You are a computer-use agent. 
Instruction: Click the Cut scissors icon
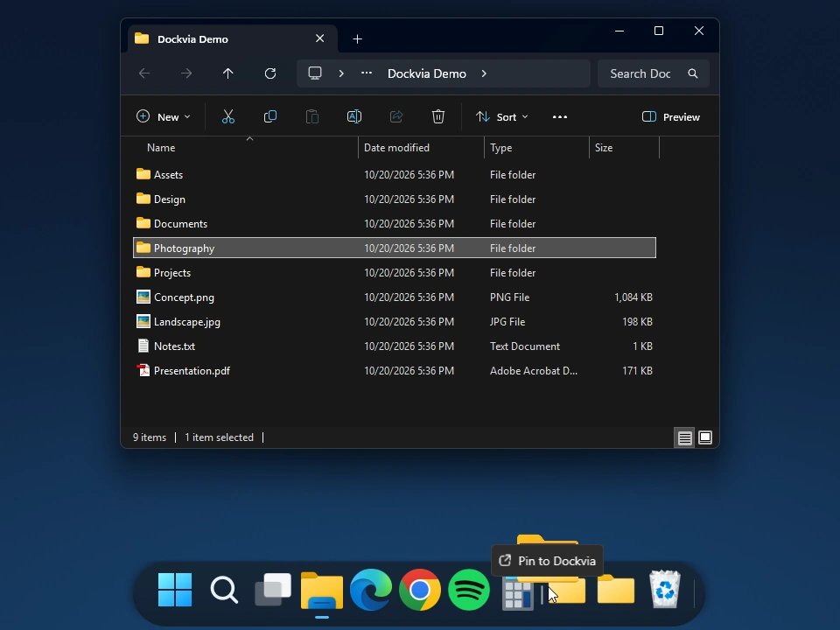228,116
